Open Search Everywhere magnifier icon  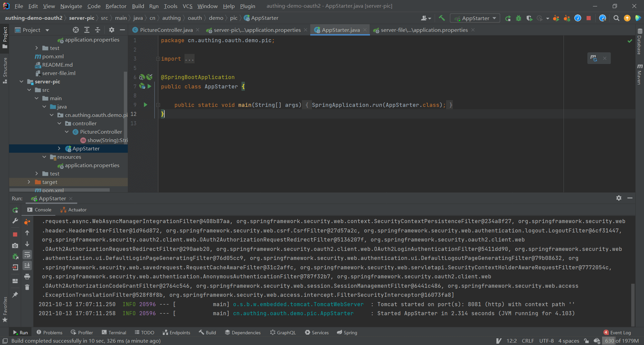pyautogui.click(x=616, y=18)
